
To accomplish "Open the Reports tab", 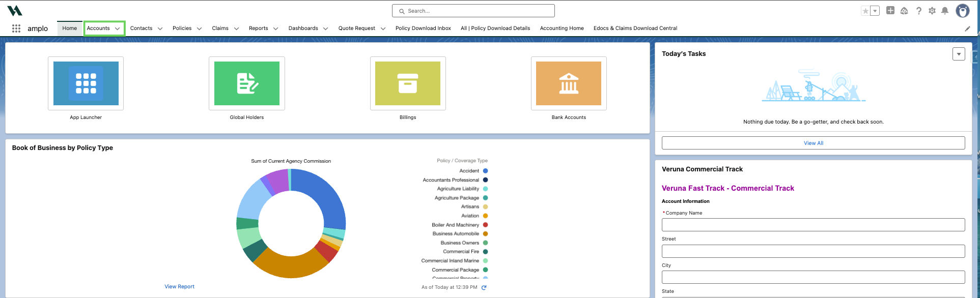I will click(x=259, y=28).
